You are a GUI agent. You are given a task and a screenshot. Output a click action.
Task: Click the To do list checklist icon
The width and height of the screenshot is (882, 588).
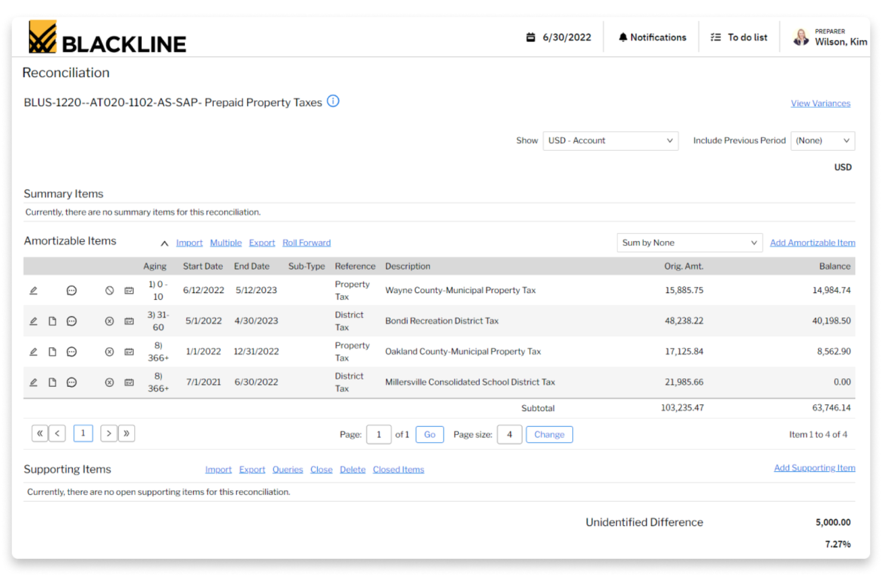(x=716, y=37)
